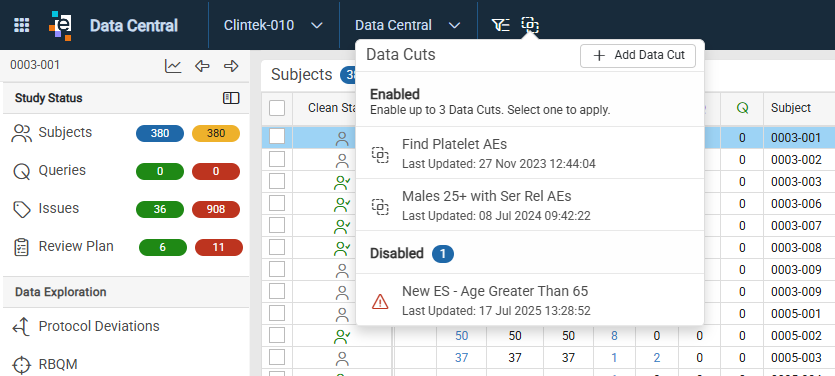Click the warning triangle on New ES cut
Screen dimensions: 835x376
pyautogui.click(x=380, y=302)
